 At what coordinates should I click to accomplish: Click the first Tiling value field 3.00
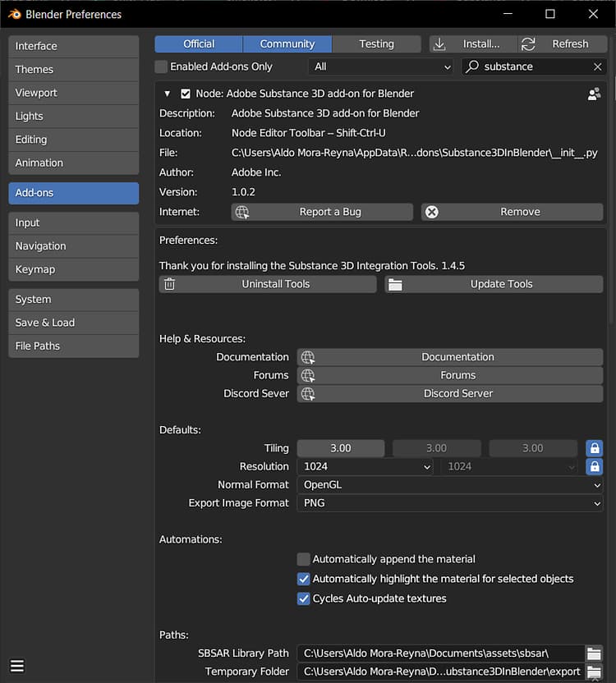point(340,448)
